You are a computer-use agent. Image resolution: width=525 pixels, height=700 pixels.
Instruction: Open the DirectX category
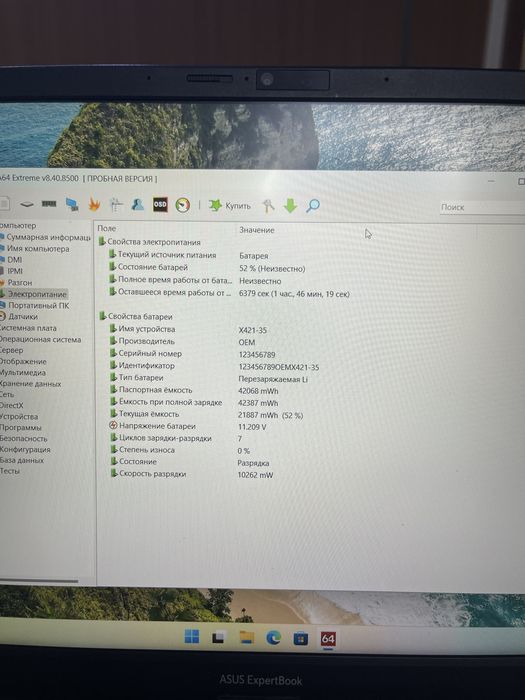click(x=12, y=405)
